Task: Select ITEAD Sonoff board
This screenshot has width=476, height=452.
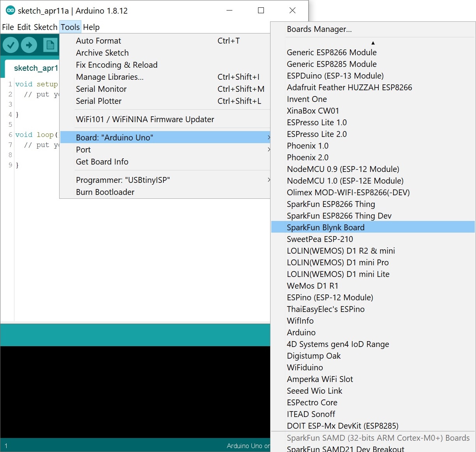Action: pos(373,414)
